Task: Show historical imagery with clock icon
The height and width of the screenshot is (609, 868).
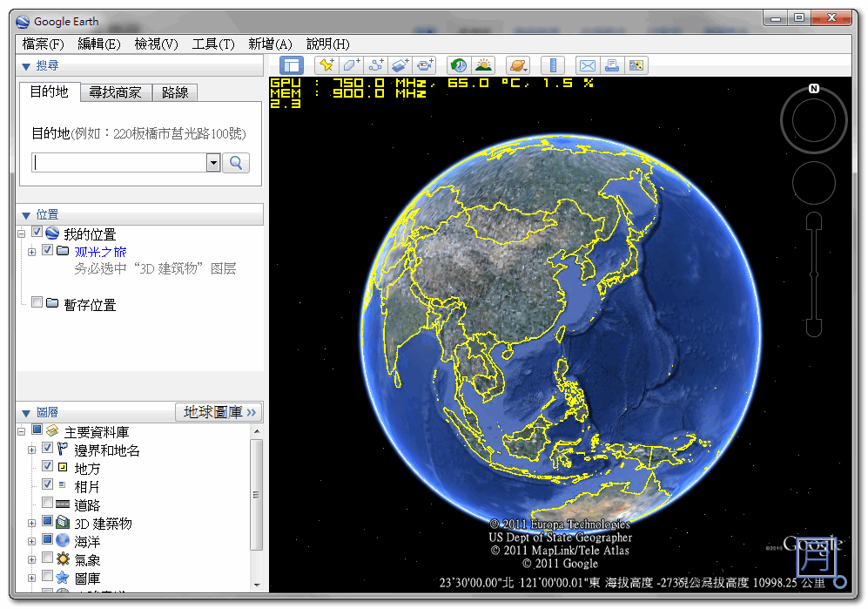Action: coord(458,64)
